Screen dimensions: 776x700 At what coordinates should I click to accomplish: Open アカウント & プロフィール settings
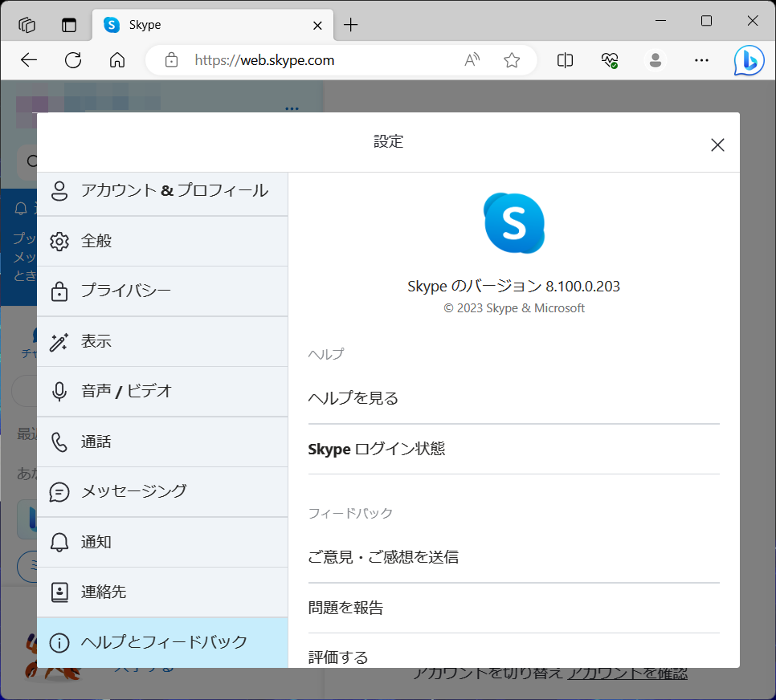tap(162, 193)
